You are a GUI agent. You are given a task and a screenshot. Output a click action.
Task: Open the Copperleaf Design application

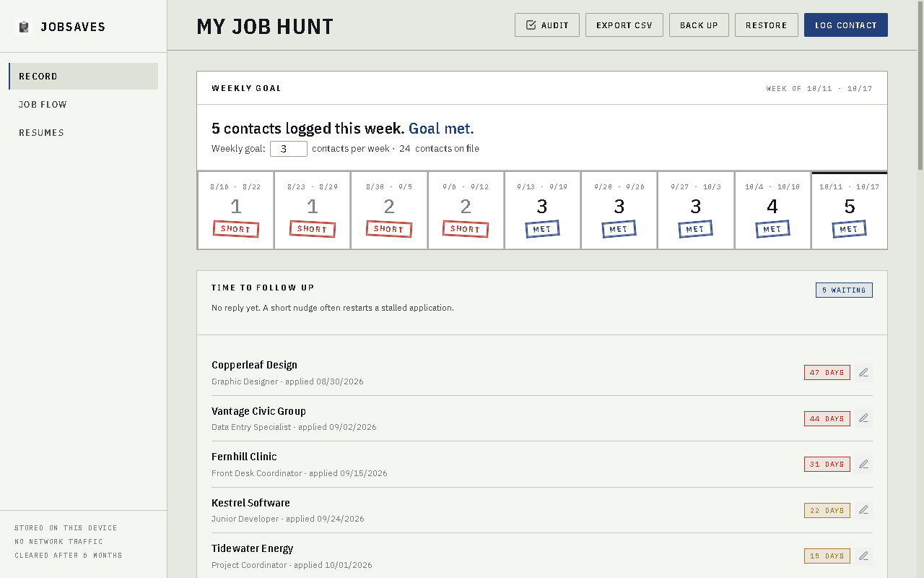pyautogui.click(x=254, y=365)
